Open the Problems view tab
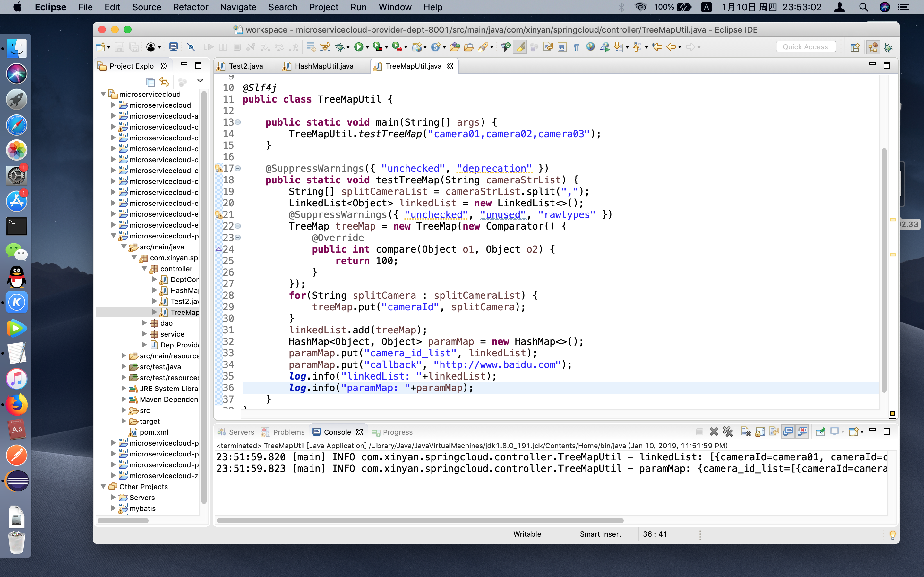Viewport: 924px width, 577px height. (x=288, y=432)
